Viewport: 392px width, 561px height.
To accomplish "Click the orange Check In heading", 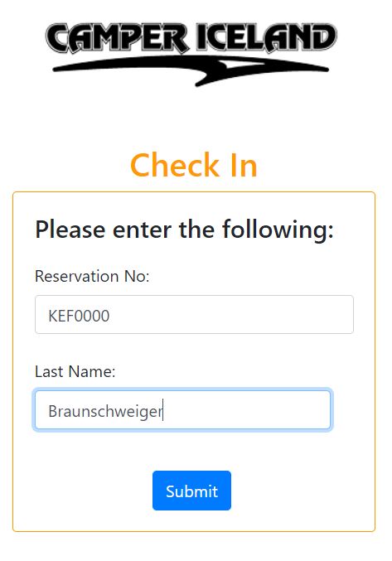I will (194, 165).
